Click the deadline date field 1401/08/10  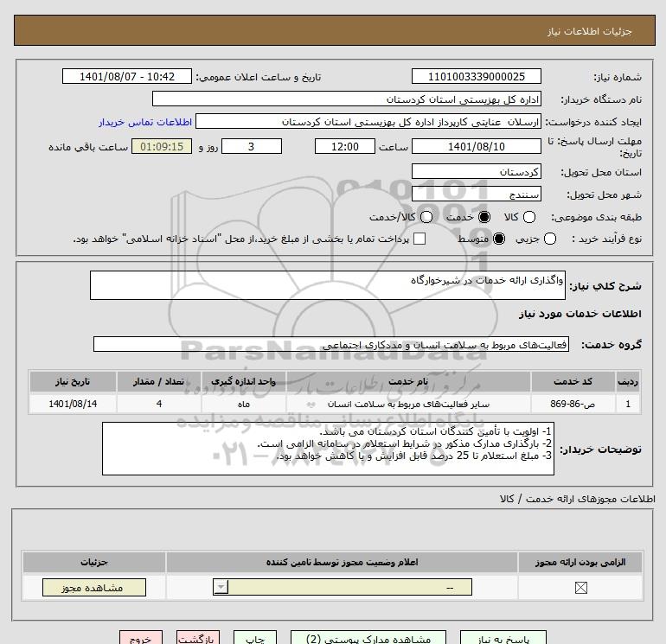476,146
